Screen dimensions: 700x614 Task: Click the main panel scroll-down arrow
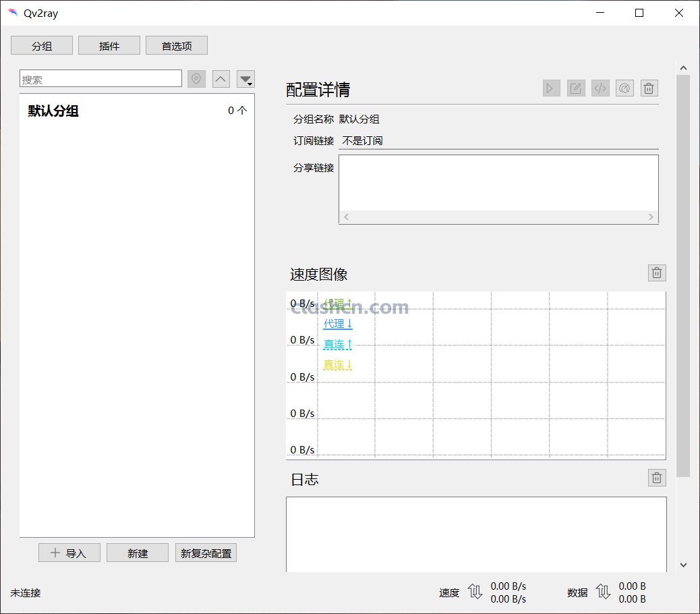pyautogui.click(x=684, y=565)
